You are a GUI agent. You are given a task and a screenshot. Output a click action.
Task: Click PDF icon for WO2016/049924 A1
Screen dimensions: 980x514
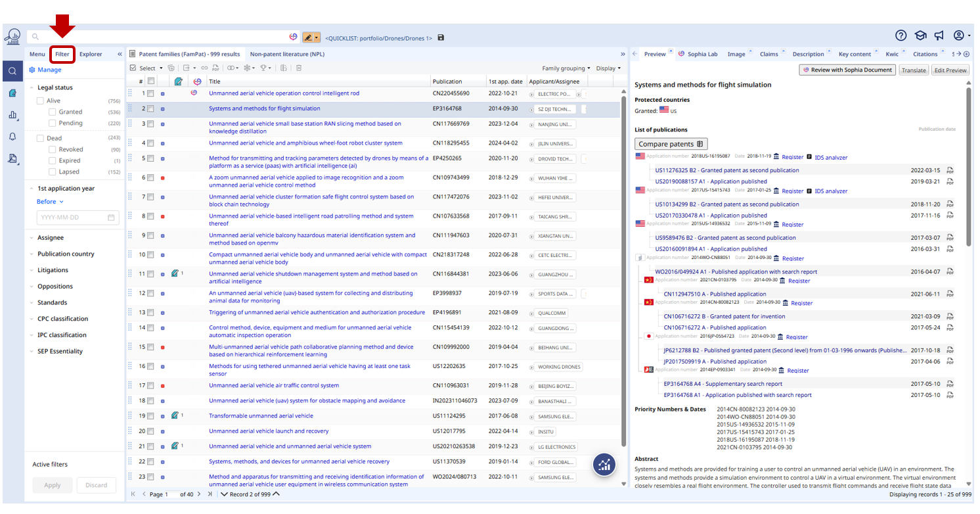[950, 271]
